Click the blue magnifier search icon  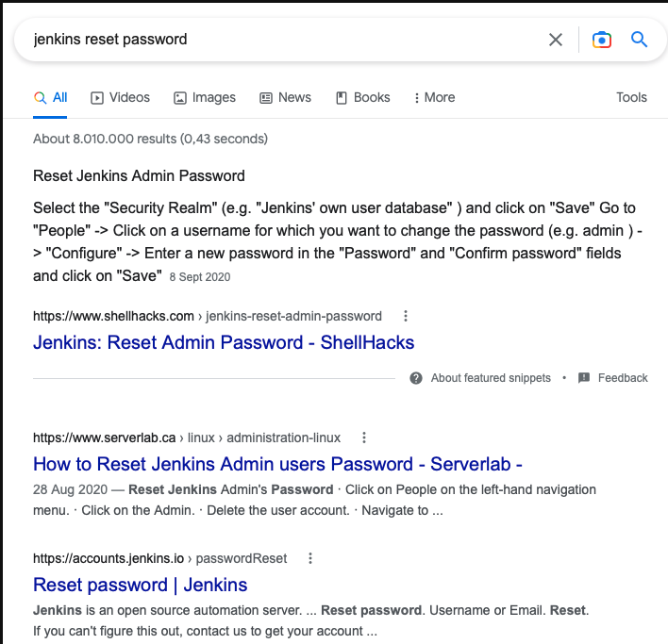pyautogui.click(x=639, y=40)
